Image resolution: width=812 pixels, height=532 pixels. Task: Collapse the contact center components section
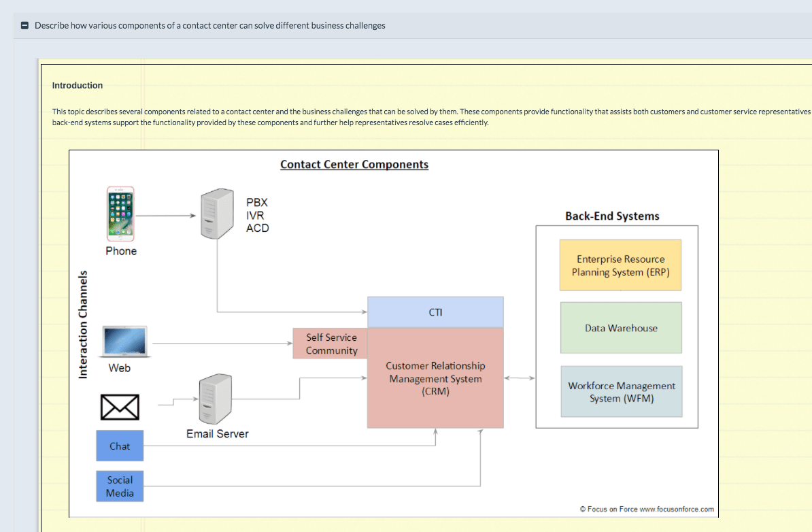[24, 25]
